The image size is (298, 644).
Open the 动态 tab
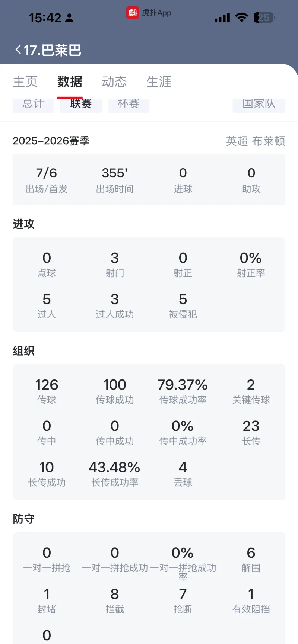(114, 81)
